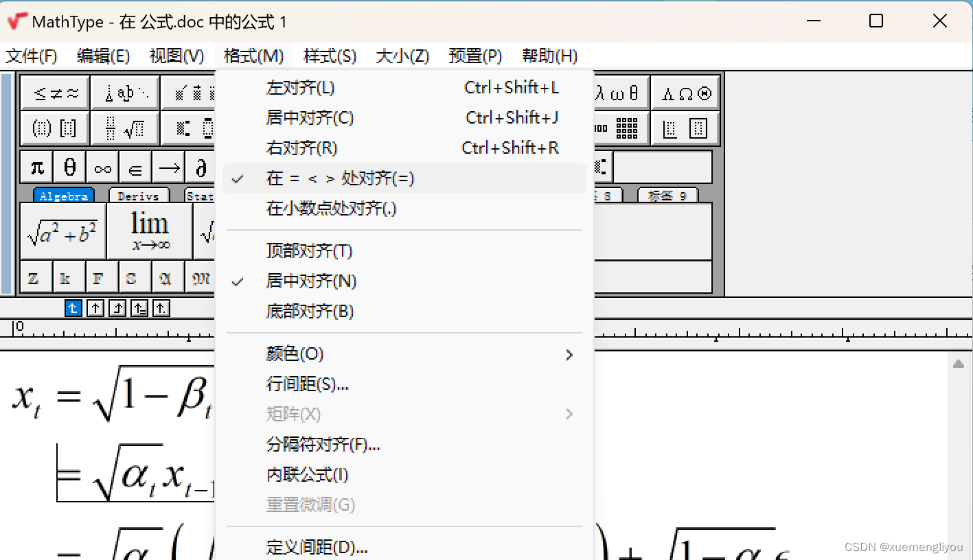Image resolution: width=973 pixels, height=560 pixels.
Task: Open the fraction and radical templates palette
Action: (125, 128)
